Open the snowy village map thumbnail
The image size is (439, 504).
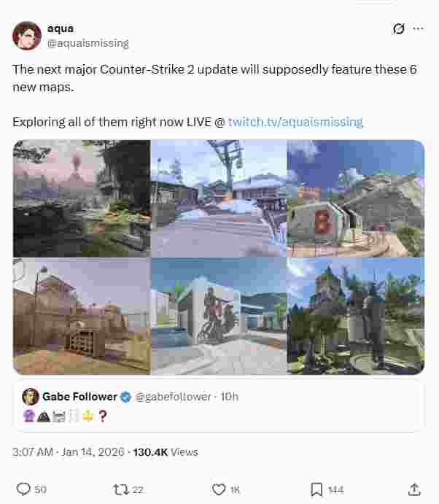coord(219,198)
